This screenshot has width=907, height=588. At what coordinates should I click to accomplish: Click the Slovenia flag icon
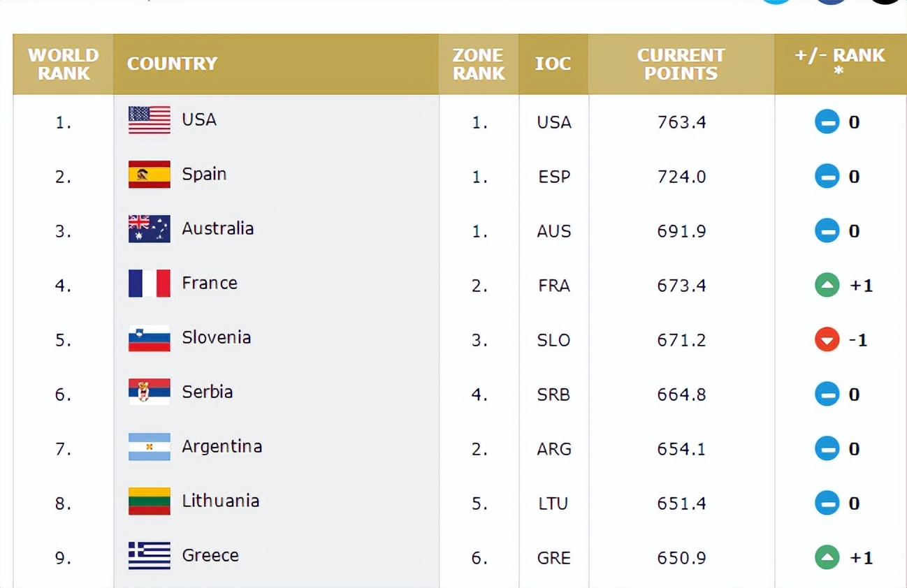point(149,338)
